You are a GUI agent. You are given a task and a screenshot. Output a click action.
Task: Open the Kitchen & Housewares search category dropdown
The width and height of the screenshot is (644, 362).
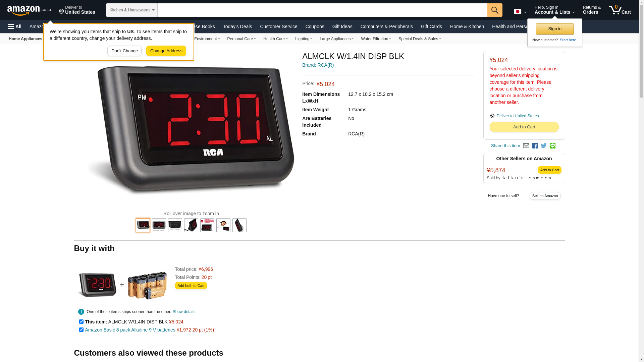point(132,10)
